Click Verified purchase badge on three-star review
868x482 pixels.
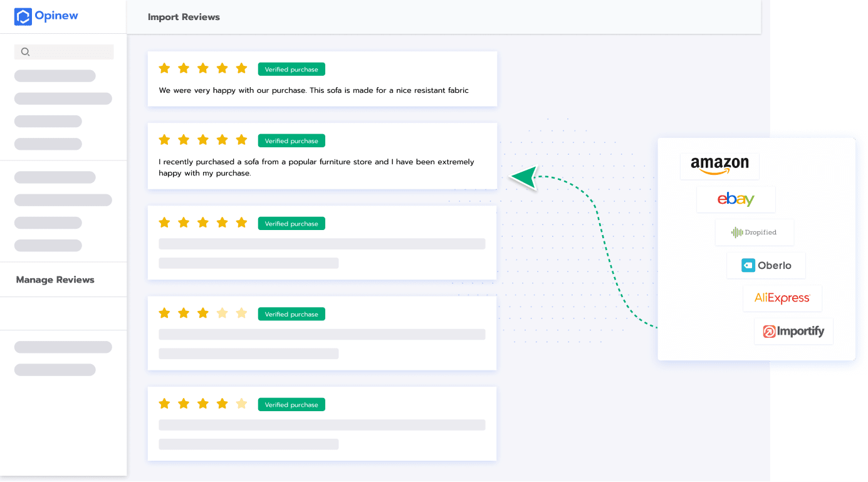point(291,314)
